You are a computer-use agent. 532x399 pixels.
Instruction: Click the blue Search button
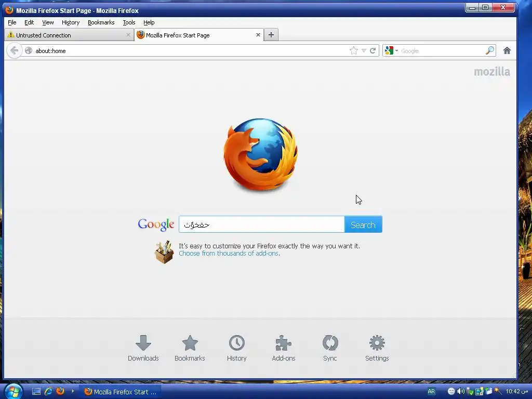click(x=363, y=224)
